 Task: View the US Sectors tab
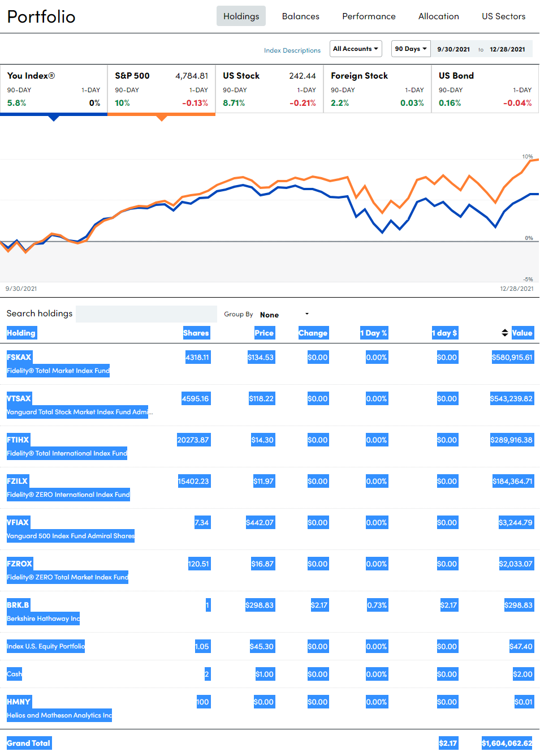click(504, 16)
